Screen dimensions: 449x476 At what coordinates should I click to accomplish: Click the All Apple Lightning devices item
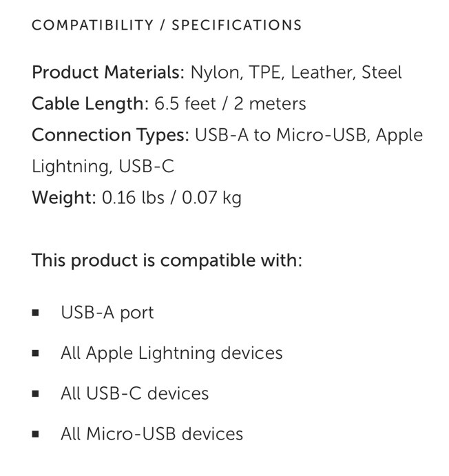[x=171, y=353]
